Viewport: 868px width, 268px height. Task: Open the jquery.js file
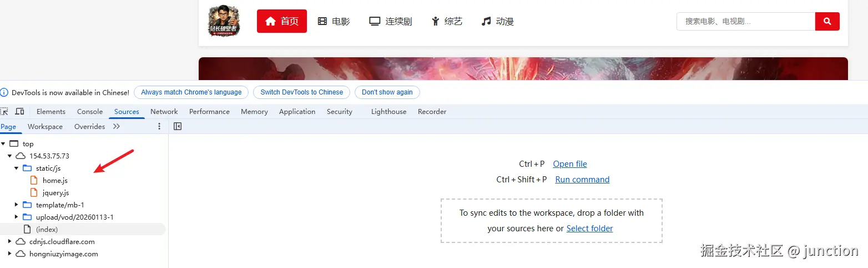click(x=55, y=192)
